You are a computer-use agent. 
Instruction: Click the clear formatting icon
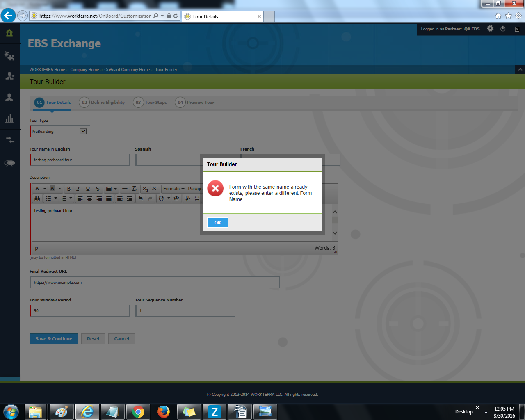point(135,189)
